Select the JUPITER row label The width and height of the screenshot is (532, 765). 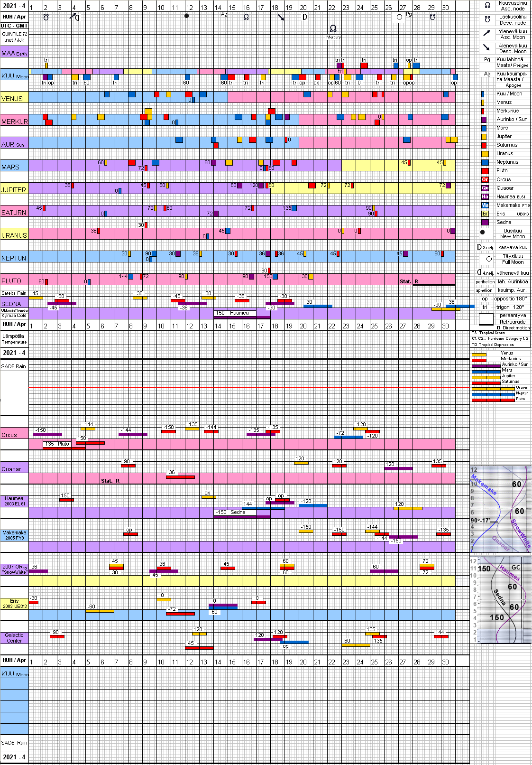point(14,189)
